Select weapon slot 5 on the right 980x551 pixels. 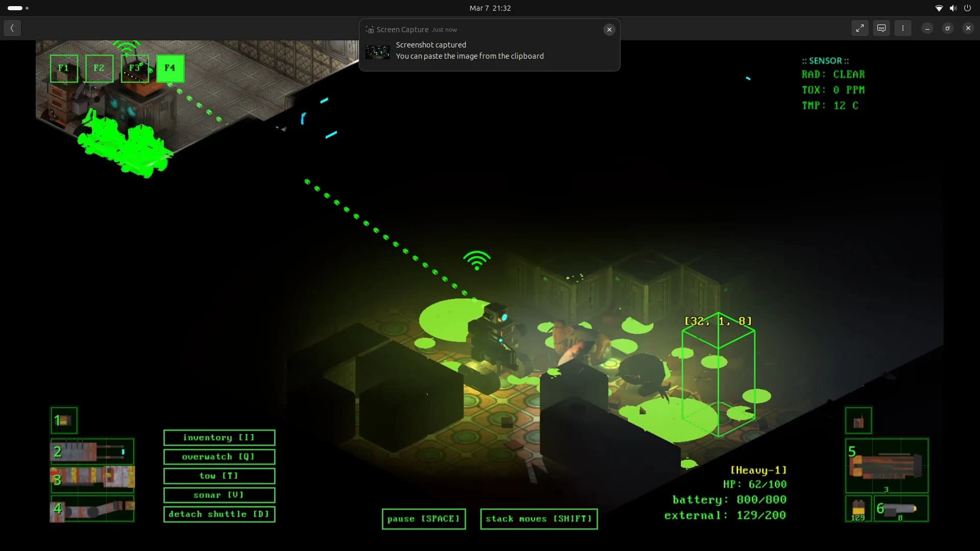click(887, 466)
